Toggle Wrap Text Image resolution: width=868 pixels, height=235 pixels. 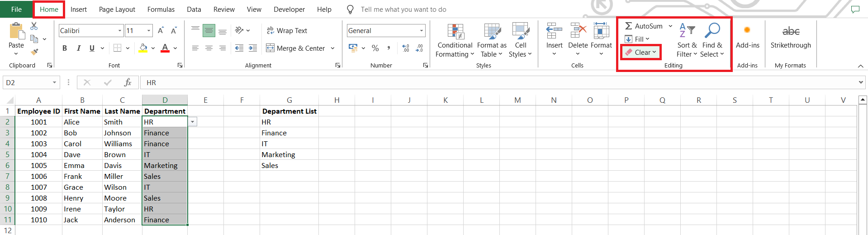click(x=287, y=30)
